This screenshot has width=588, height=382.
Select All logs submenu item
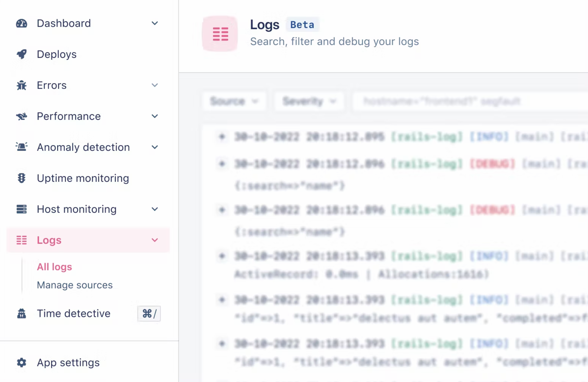click(x=54, y=267)
